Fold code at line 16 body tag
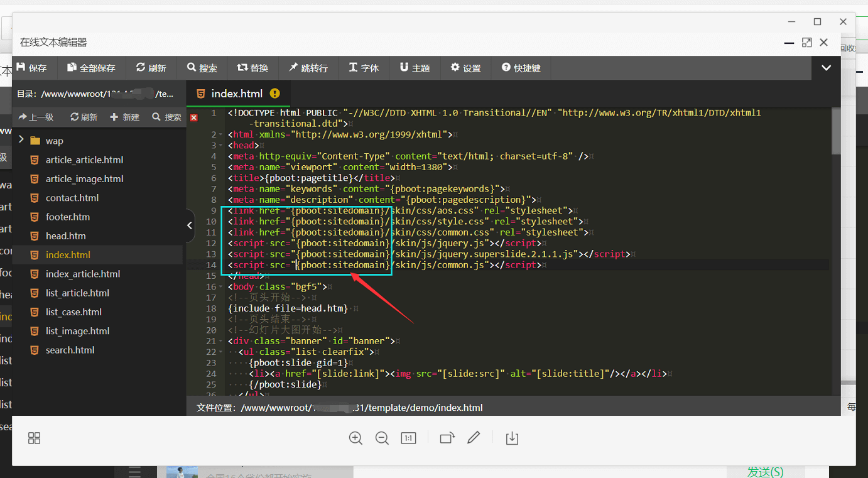 (x=221, y=286)
